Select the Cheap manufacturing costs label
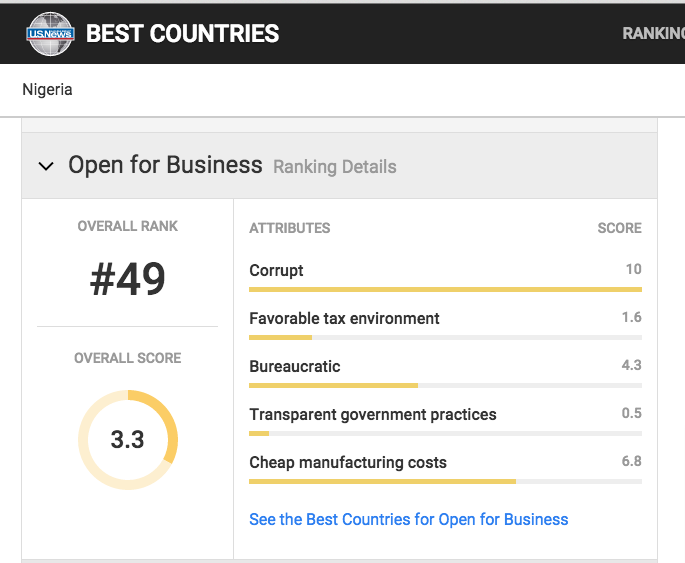This screenshot has width=685, height=563. click(x=348, y=463)
